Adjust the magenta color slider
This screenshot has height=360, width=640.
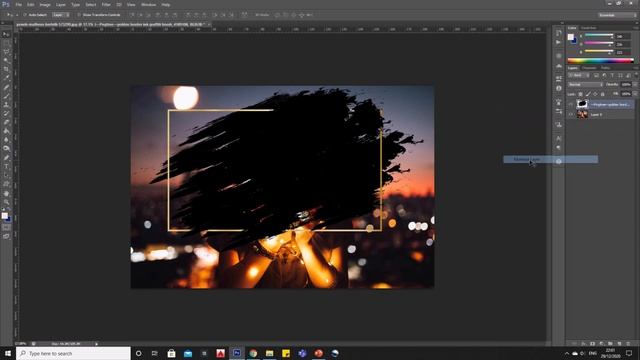coord(599,43)
